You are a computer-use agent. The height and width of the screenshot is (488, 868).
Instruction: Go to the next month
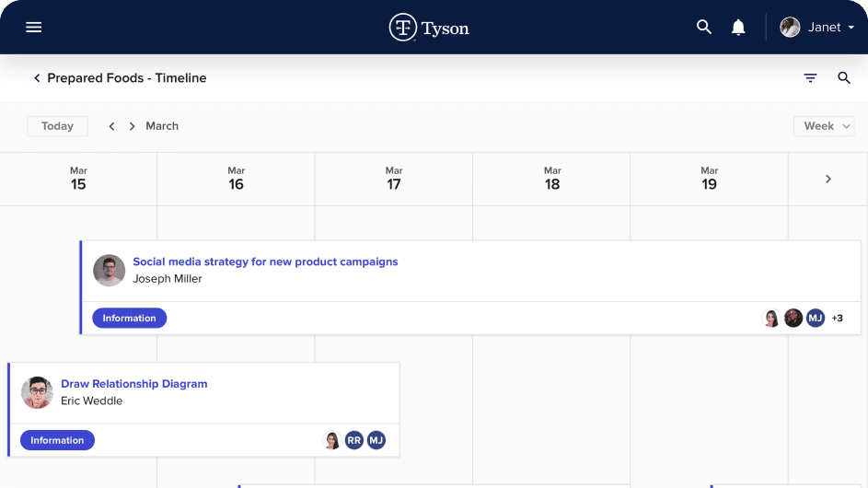coord(132,126)
